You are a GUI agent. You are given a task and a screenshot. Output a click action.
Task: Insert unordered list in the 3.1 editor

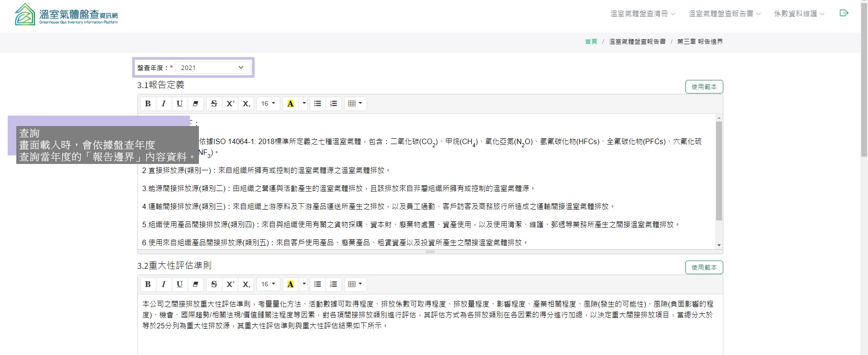318,103
